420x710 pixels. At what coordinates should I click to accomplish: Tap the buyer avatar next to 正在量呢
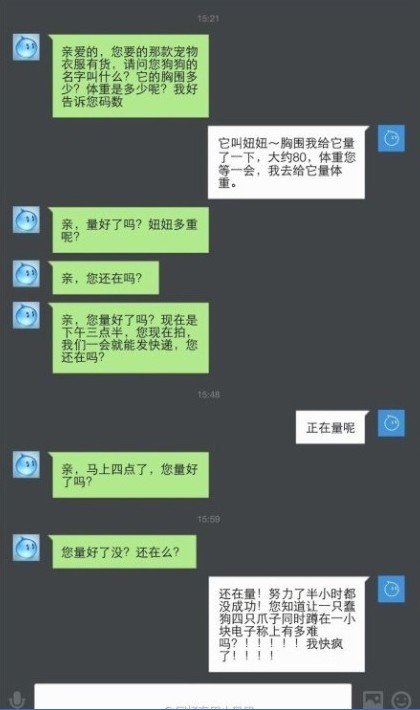click(x=391, y=423)
